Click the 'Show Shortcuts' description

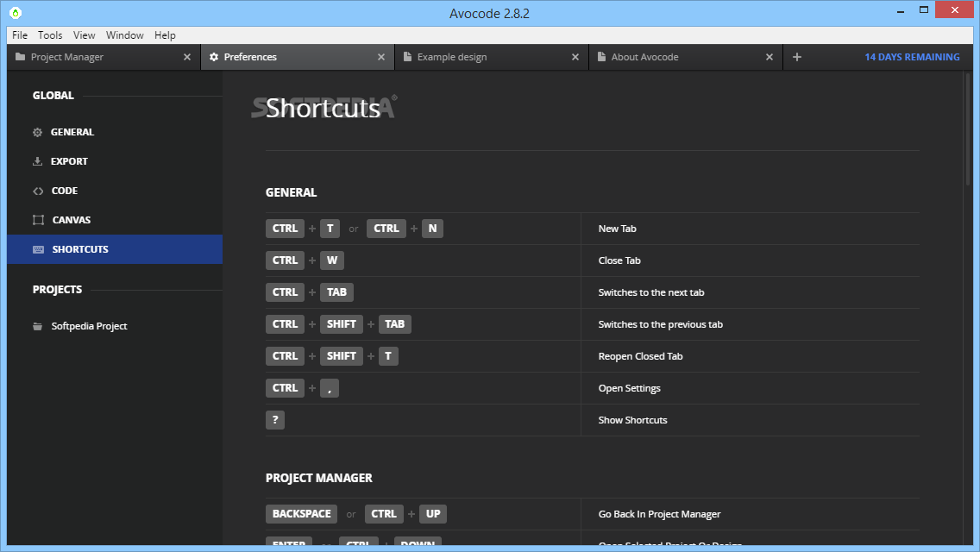coord(632,420)
